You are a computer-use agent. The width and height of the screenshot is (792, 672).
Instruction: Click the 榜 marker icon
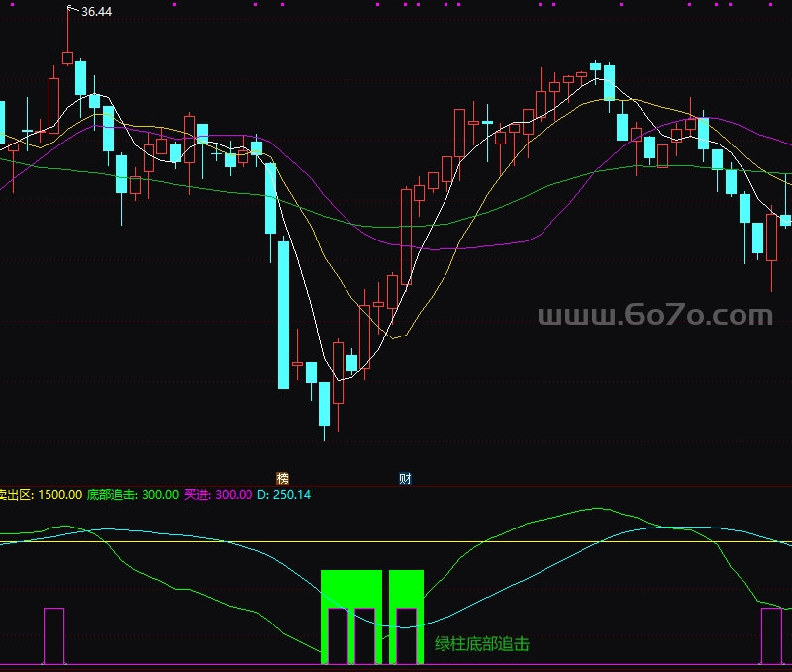pyautogui.click(x=282, y=478)
